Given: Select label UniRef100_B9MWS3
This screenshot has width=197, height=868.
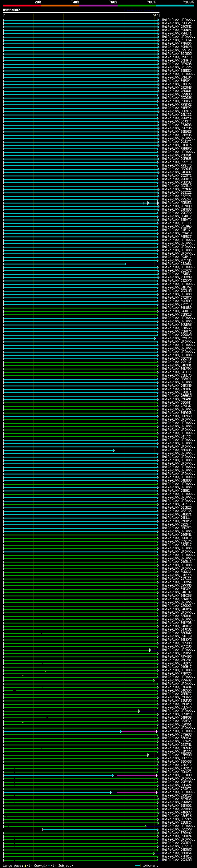Looking at the screenshot, I should [x=176, y=101].
